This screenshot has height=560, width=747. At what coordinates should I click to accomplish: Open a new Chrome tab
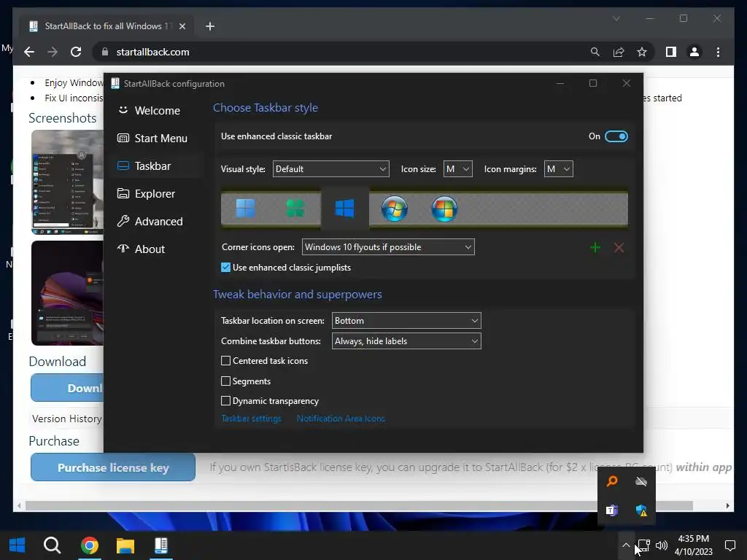click(210, 26)
